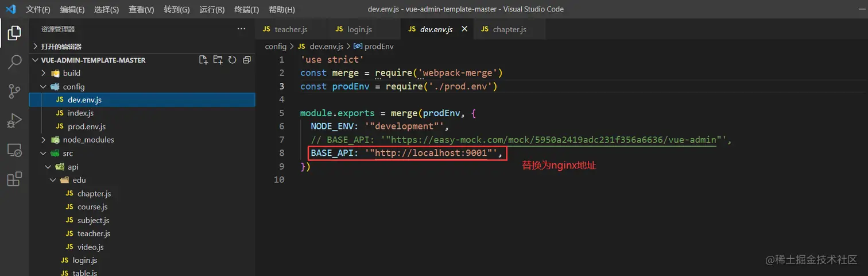Click the 资源管理器 panel title

point(58,29)
